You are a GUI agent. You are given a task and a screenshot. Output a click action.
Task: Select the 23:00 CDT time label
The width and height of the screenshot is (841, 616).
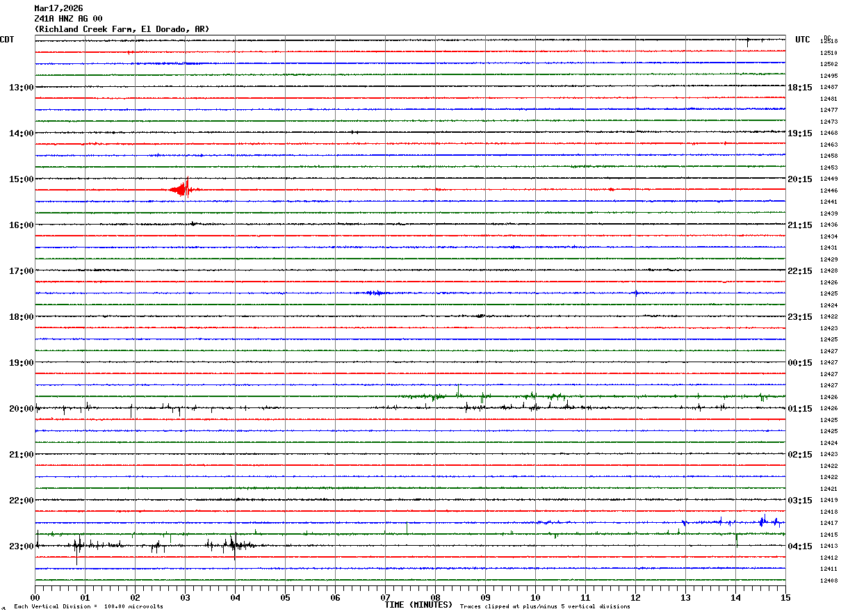point(21,546)
